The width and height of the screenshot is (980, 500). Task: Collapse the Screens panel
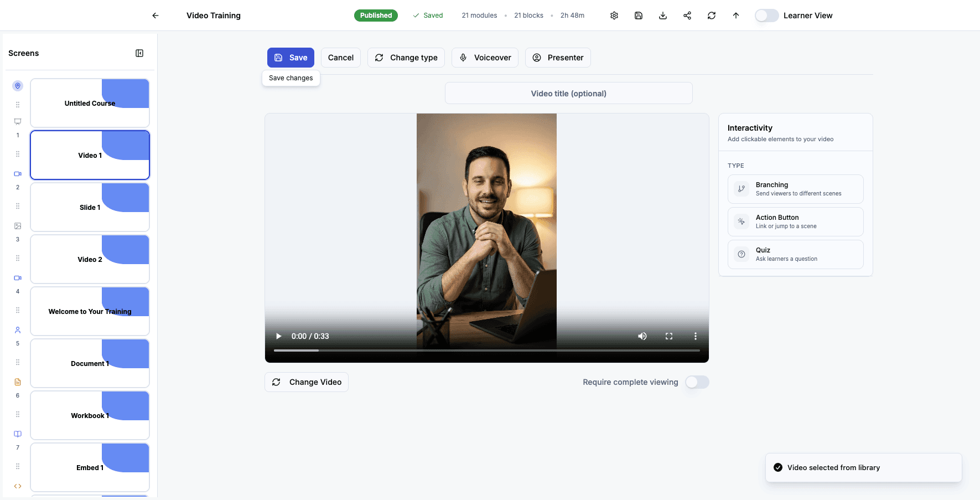139,53
